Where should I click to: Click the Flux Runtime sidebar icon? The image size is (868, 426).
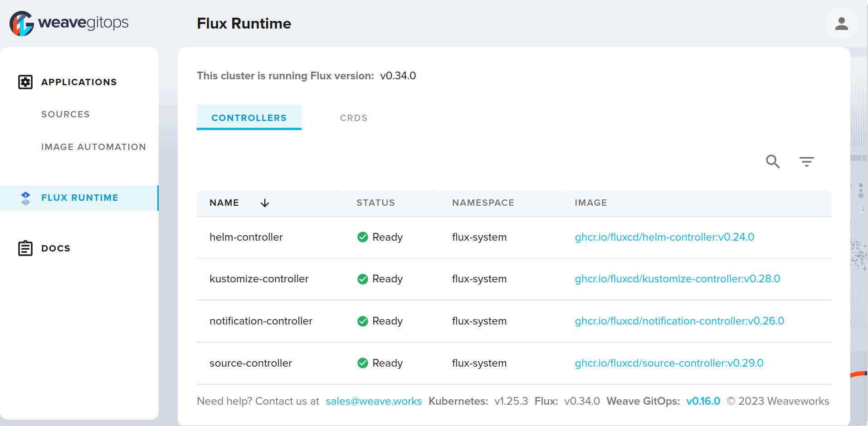26,198
